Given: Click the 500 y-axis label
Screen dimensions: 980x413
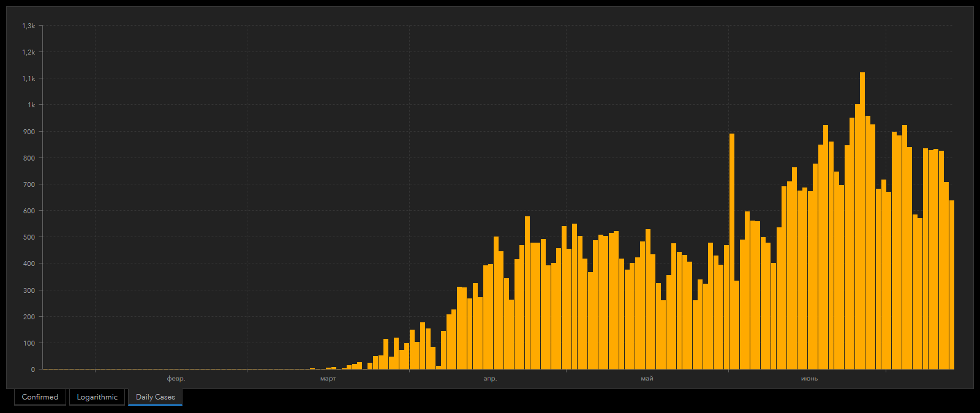Looking at the screenshot, I should (29, 237).
